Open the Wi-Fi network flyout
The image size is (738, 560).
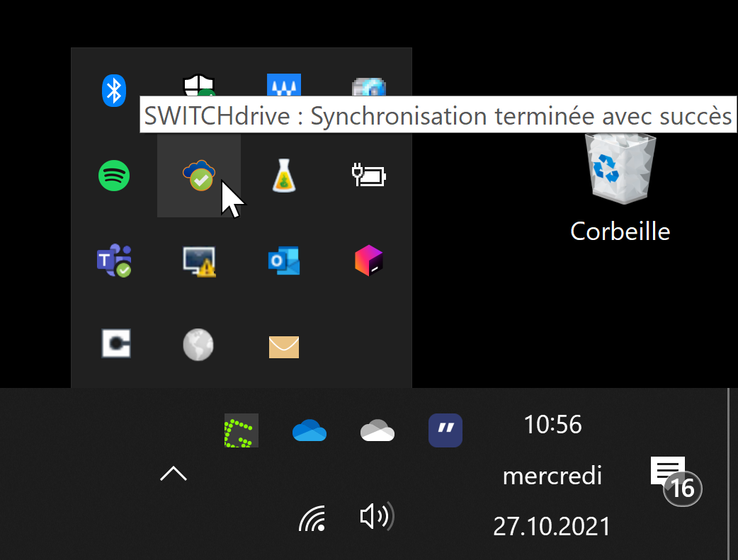(313, 518)
